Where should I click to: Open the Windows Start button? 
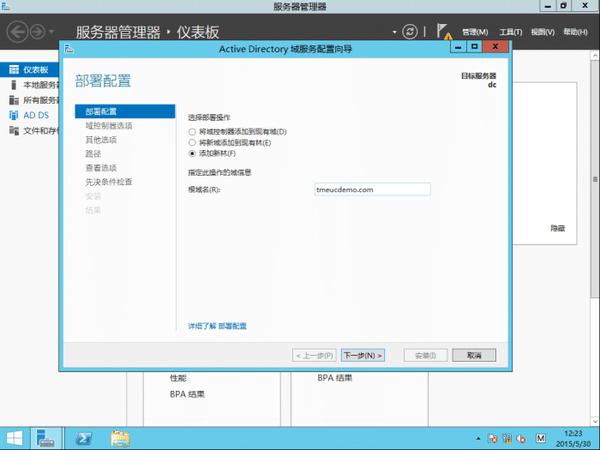(x=15, y=439)
